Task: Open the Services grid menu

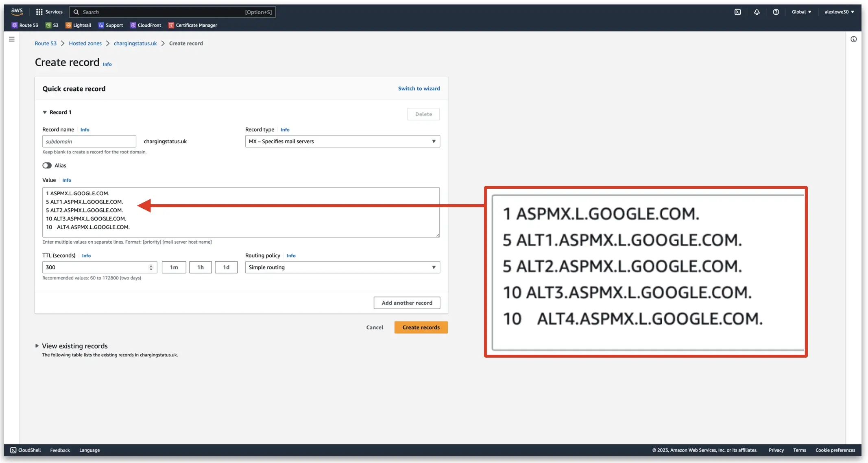Action: [x=49, y=12]
